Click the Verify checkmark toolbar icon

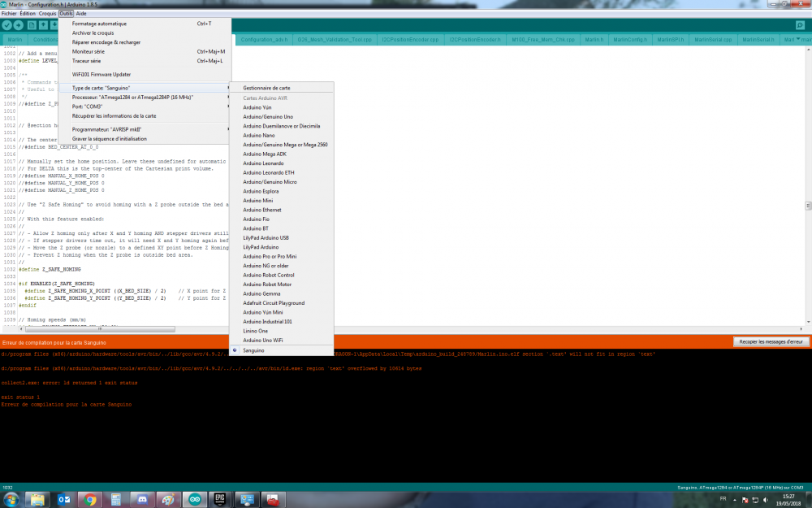coord(6,25)
